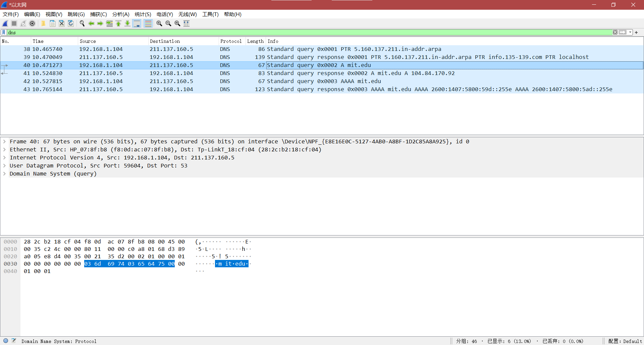
Task: Reload the capture file
Action: coord(70,23)
